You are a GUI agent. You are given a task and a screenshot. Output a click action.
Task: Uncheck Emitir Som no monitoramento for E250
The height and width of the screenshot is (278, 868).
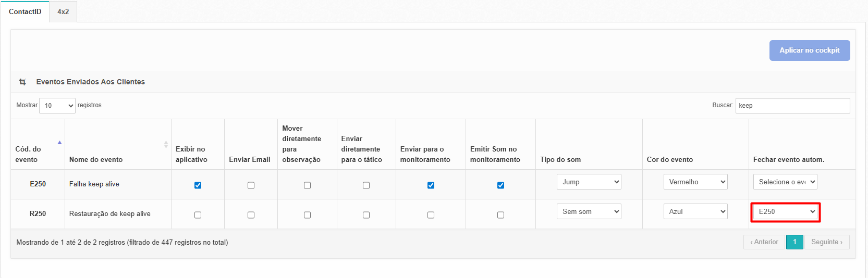pyautogui.click(x=500, y=185)
